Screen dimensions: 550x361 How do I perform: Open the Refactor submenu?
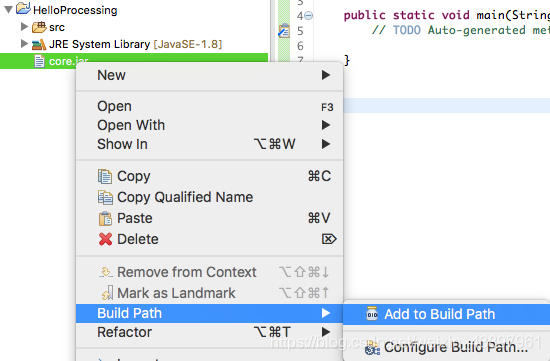coord(209,332)
